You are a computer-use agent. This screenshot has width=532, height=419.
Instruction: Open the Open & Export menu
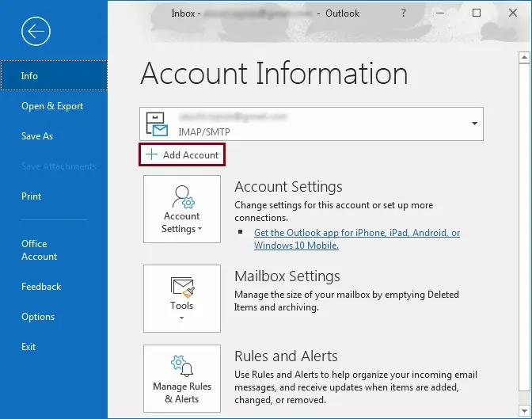tap(52, 106)
